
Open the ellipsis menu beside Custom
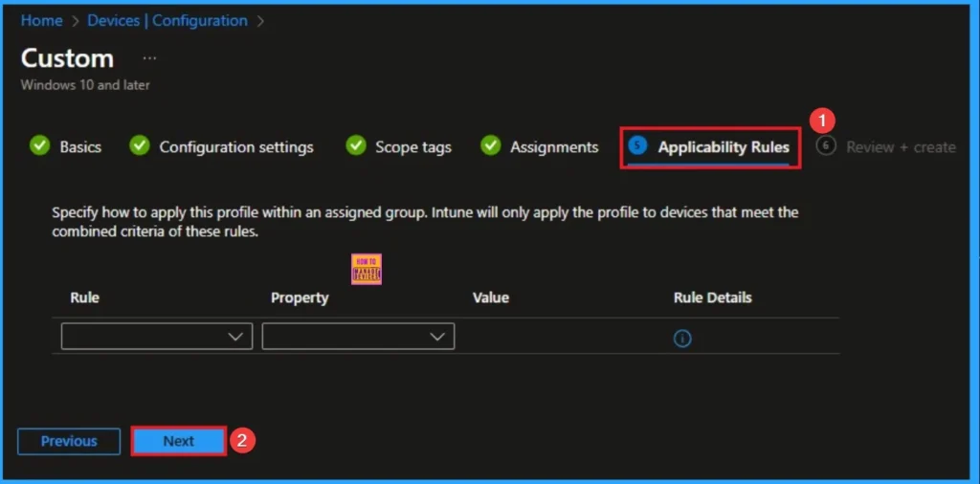pos(149,58)
